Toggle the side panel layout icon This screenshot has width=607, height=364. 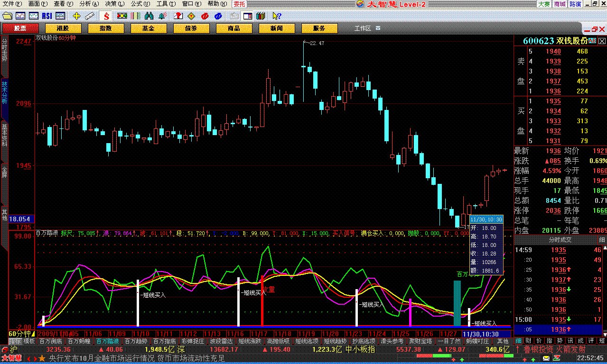tap(247, 16)
